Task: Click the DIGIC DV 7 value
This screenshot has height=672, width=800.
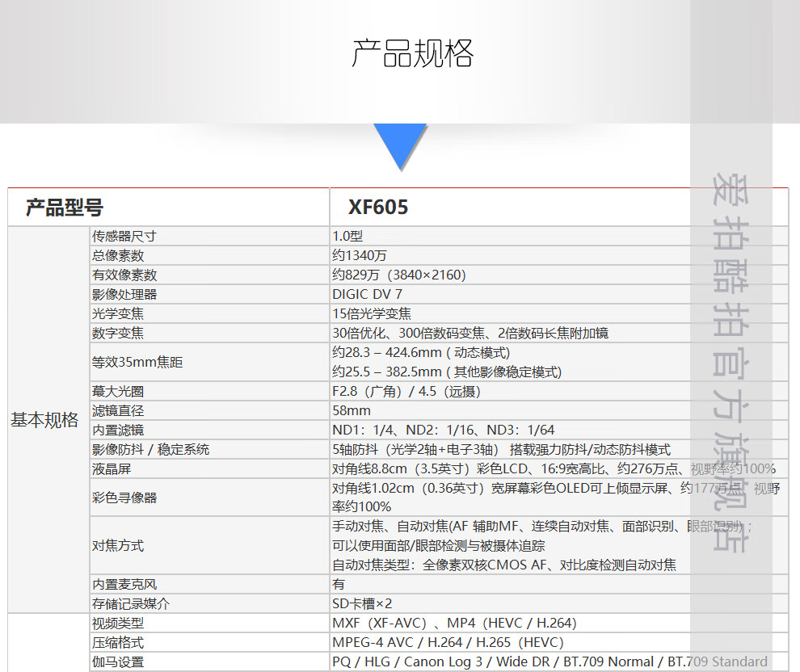Action: pyautogui.click(x=368, y=294)
